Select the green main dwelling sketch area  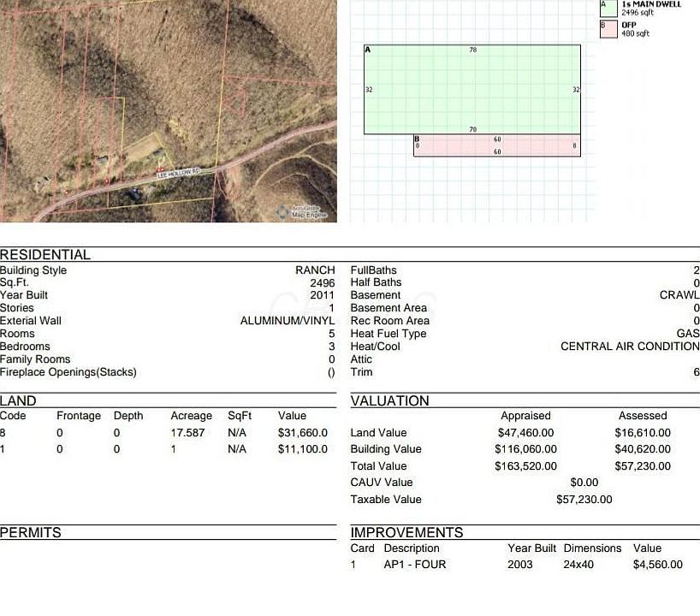pos(472,89)
